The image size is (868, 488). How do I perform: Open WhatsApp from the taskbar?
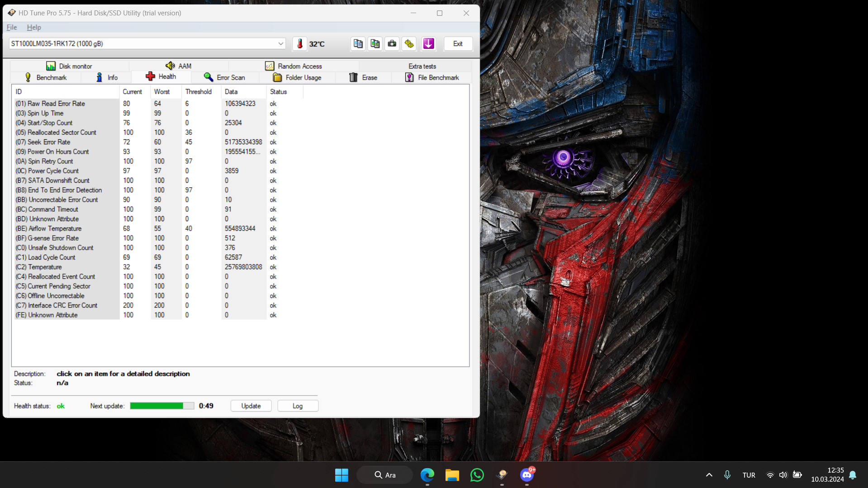click(x=477, y=475)
